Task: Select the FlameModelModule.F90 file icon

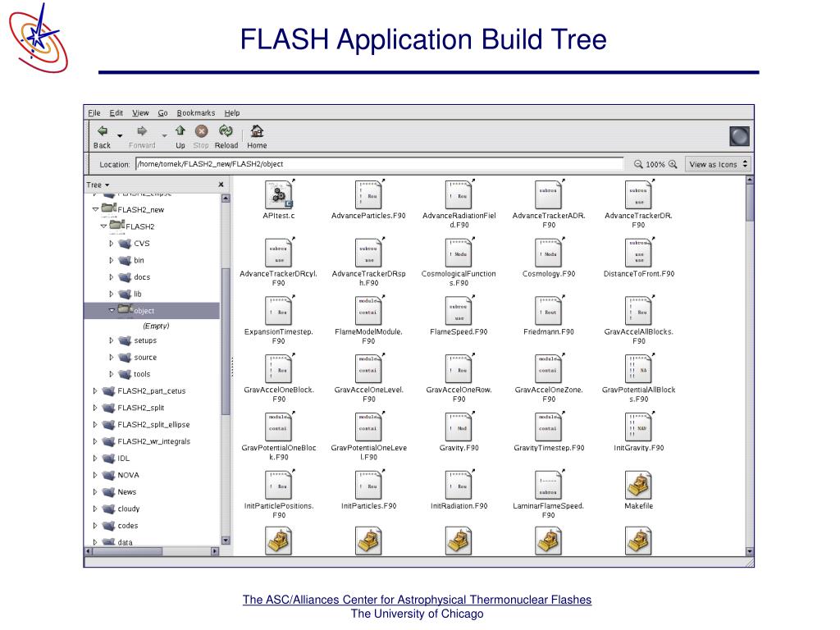Action: coord(368,311)
